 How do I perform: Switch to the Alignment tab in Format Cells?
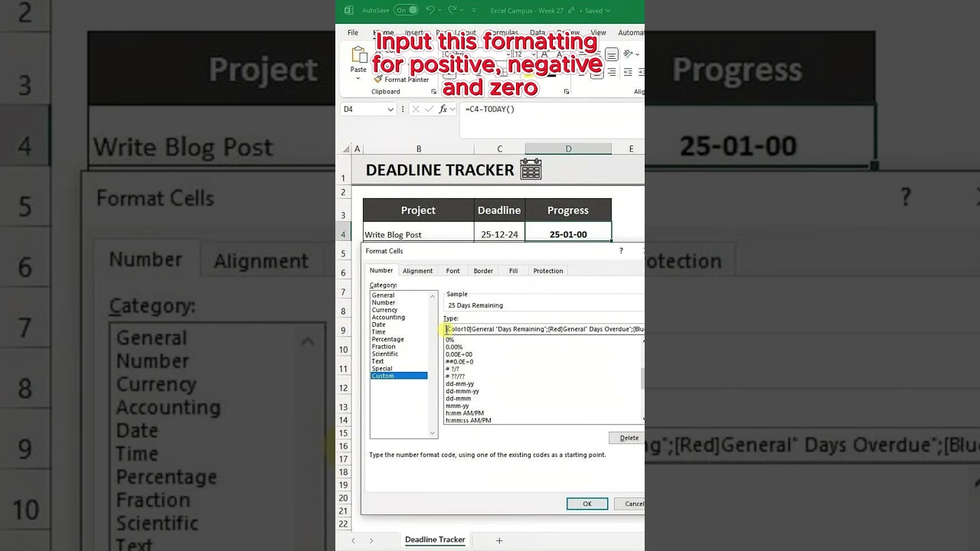point(417,271)
